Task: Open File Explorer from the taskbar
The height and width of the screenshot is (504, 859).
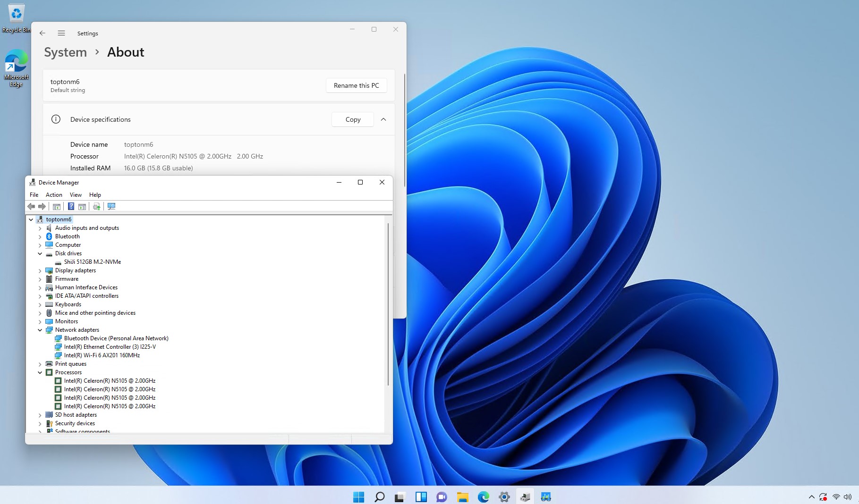Action: click(462, 497)
